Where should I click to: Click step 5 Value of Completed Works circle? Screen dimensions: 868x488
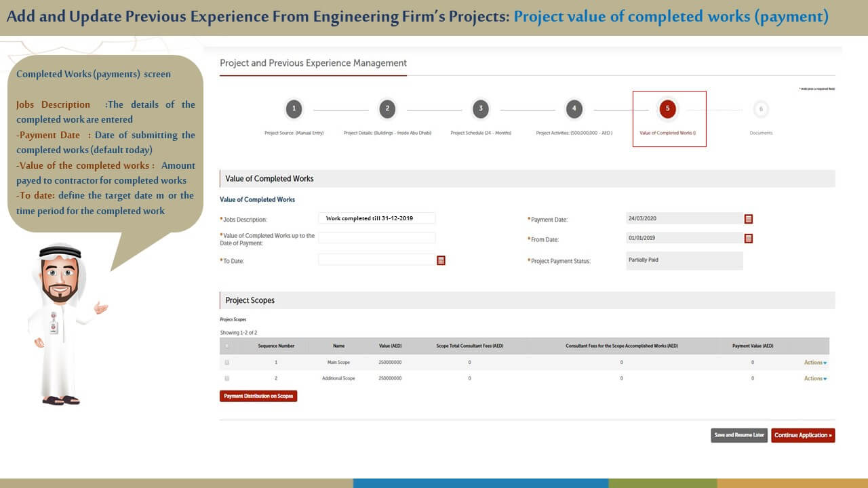[667, 108]
